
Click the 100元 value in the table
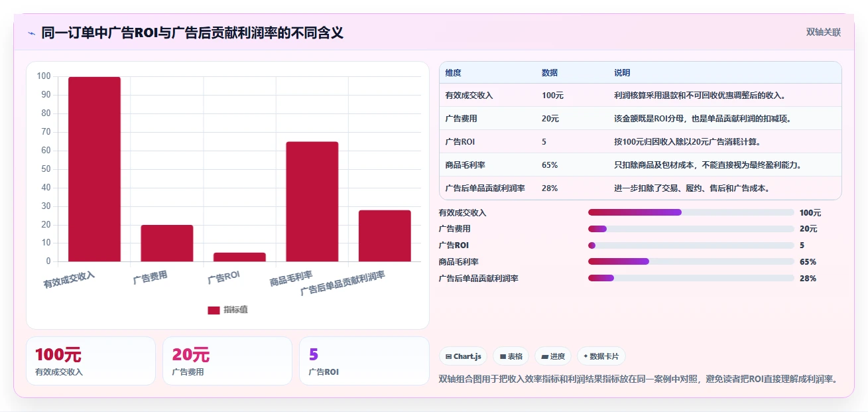(552, 95)
